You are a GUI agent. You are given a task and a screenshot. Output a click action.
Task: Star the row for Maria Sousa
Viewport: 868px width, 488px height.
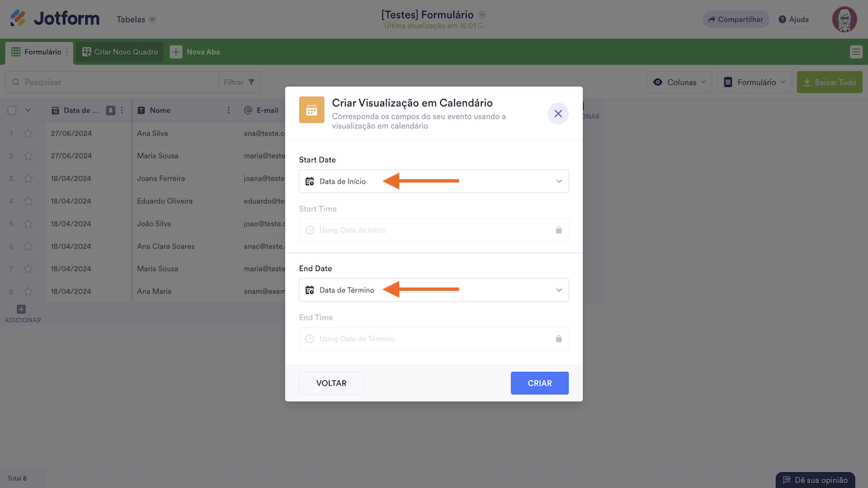point(28,156)
